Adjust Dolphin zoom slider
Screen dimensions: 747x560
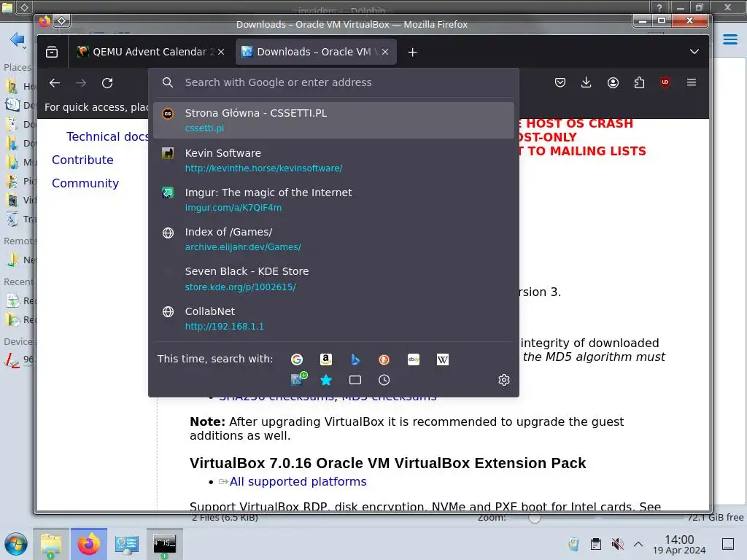coord(551,517)
